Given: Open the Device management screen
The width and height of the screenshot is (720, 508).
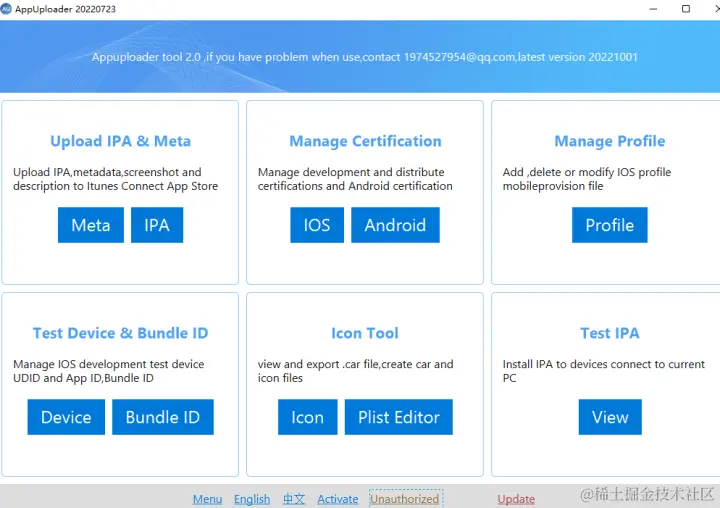Looking at the screenshot, I should pyautogui.click(x=66, y=417).
